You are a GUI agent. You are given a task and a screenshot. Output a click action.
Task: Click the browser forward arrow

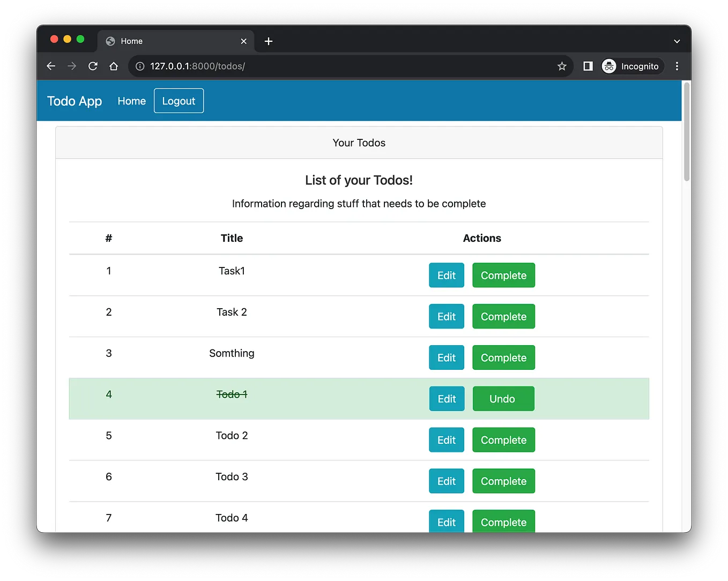[72, 66]
